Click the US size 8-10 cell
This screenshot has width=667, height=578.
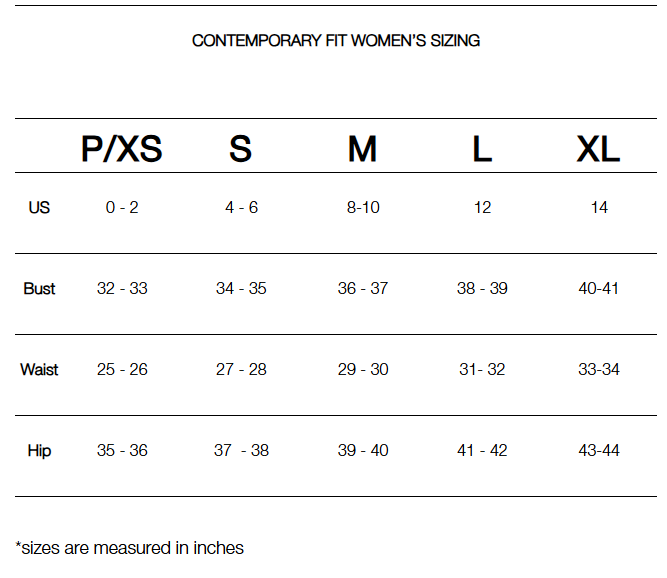[x=363, y=208]
